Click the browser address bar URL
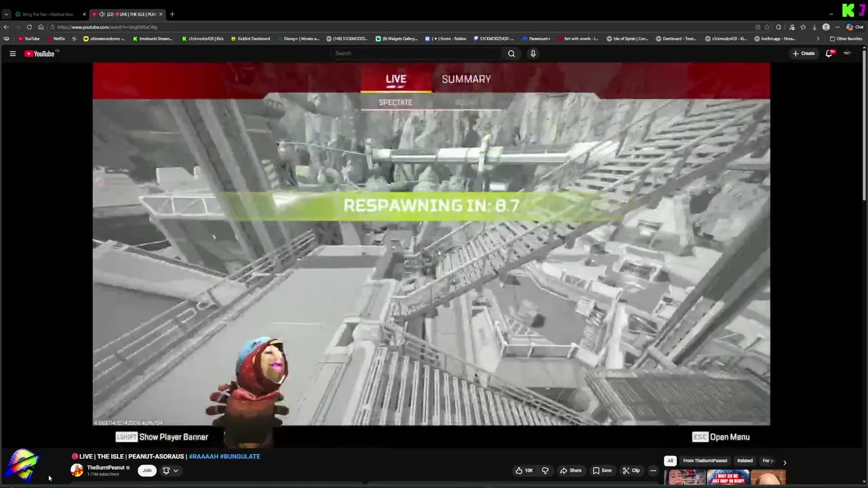Image resolution: width=868 pixels, height=488 pixels. [x=107, y=27]
